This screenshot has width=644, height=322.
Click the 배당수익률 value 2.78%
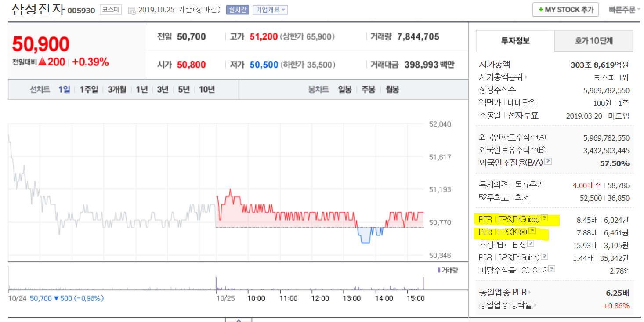coord(619,271)
